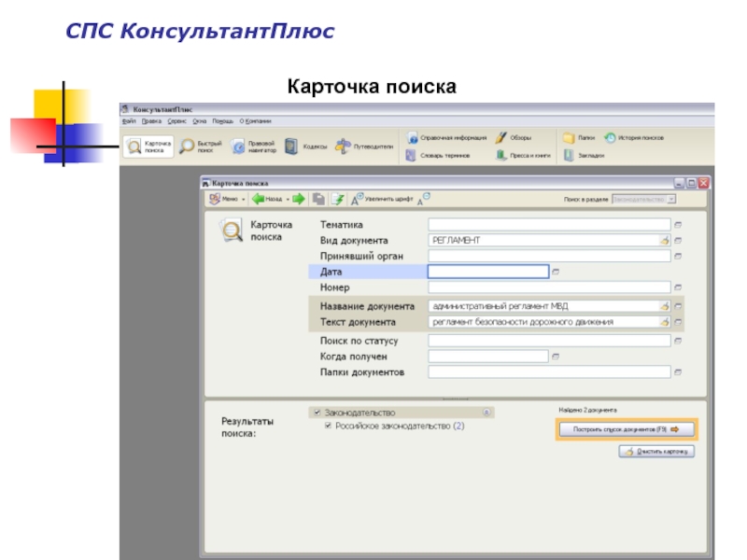Image resolution: width=747 pixels, height=560 pixels.
Task: Toggle the Законодательство checkbox
Action: pos(317,412)
